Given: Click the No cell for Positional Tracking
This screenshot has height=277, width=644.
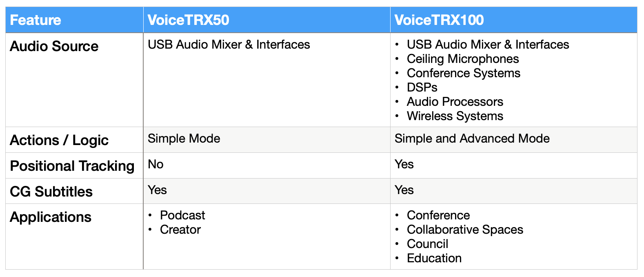Looking at the screenshot, I should (155, 164).
